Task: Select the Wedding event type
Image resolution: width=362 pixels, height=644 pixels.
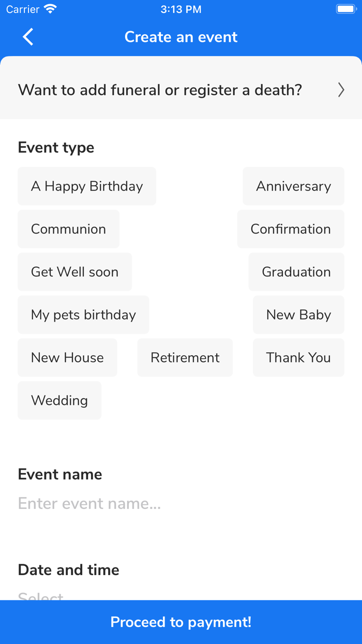Action: (x=59, y=401)
